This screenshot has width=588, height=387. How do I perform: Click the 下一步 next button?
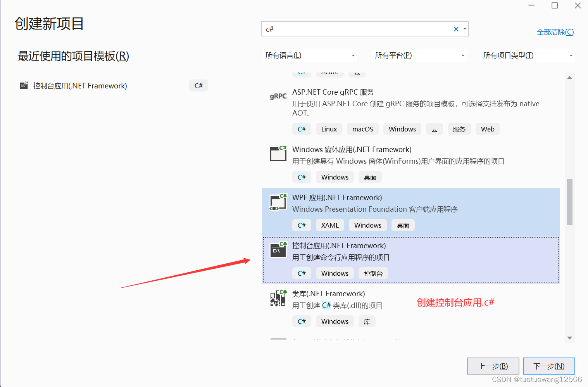tap(549, 366)
